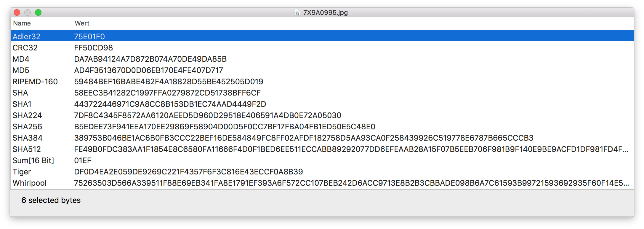644x229 pixels.
Task: Click the gray minimize window button
Action: [28, 12]
